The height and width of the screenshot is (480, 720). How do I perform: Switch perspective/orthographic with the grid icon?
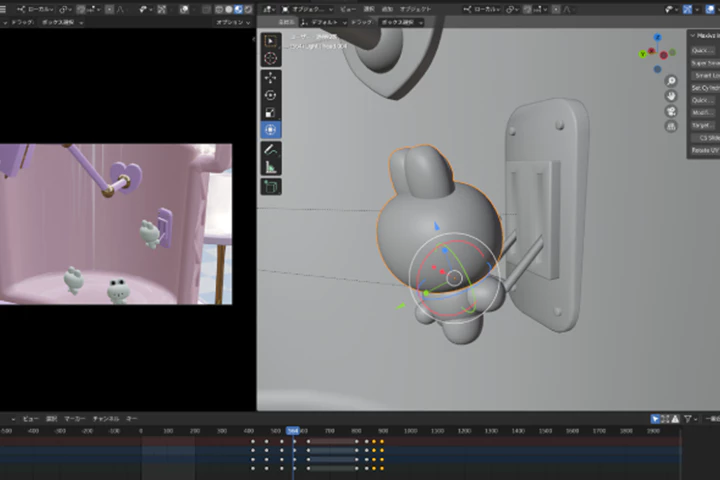671,126
